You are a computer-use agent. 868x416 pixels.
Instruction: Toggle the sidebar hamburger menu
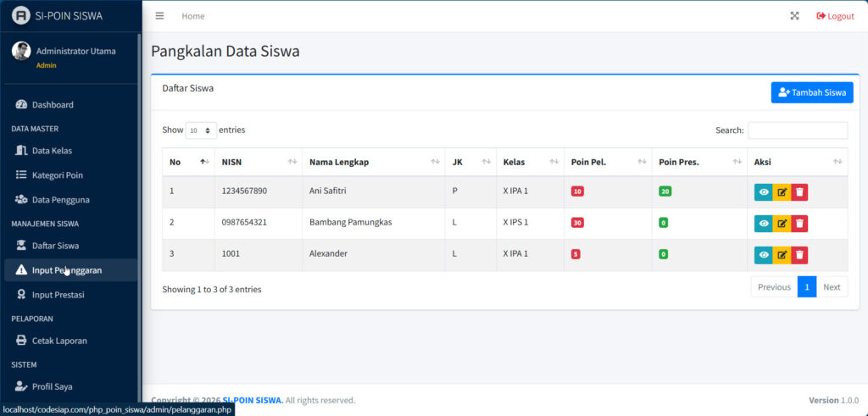tap(159, 16)
